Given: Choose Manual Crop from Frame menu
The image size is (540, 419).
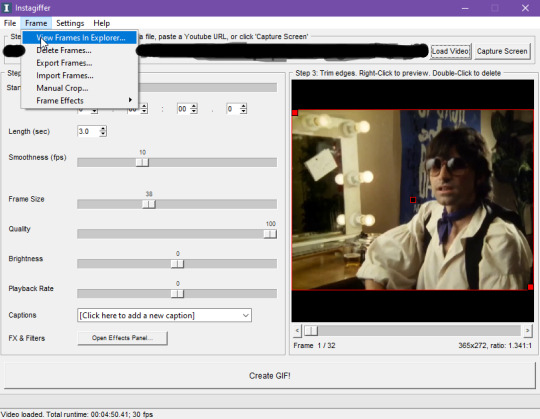Looking at the screenshot, I should (79, 88).
